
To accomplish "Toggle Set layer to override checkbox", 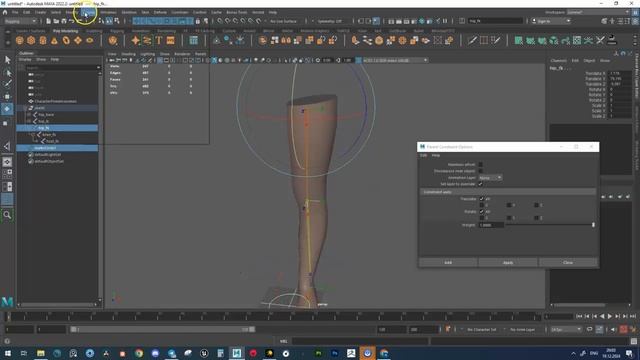I will click(480, 184).
